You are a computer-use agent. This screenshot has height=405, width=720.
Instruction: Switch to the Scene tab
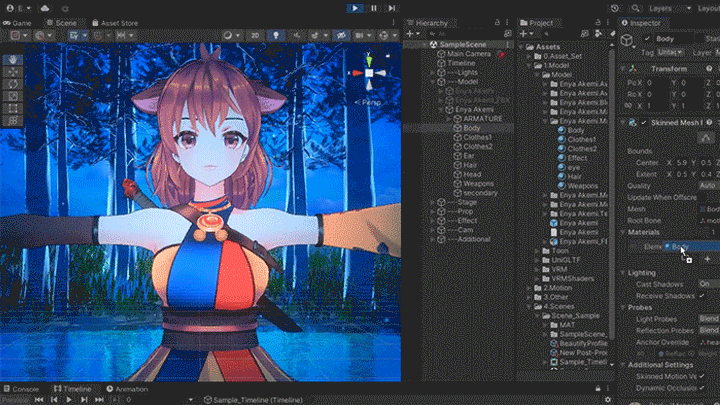pos(62,23)
